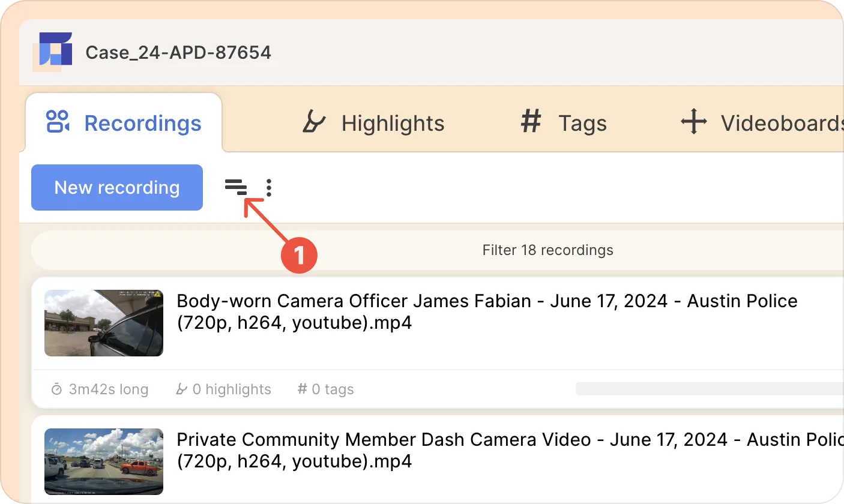Open the sort/filter lines icon
This screenshot has height=504, width=844.
pos(236,188)
